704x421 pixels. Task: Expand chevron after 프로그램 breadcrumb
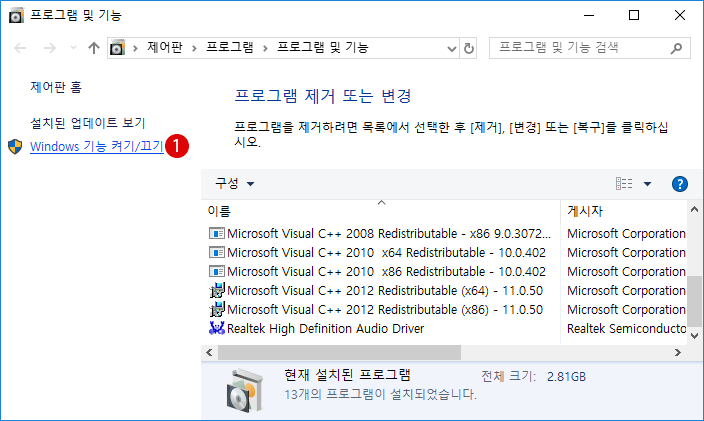[x=265, y=48]
